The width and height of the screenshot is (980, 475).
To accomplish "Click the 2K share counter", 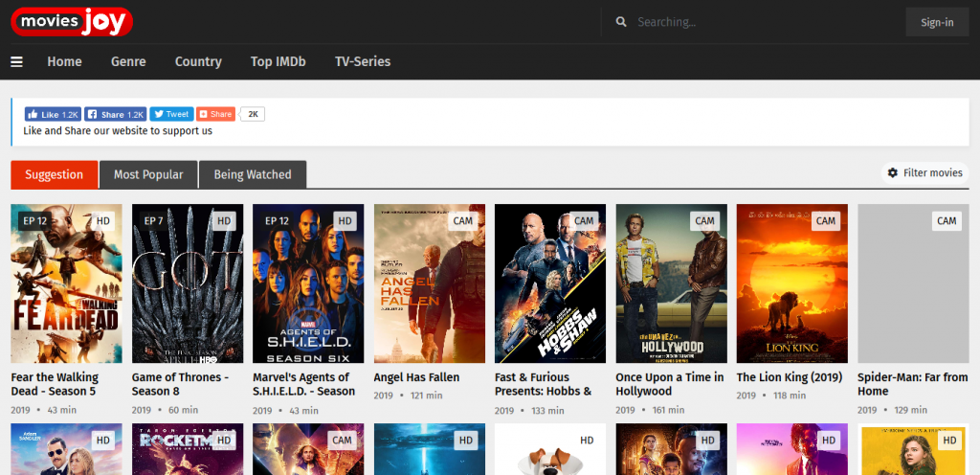I will 253,114.
